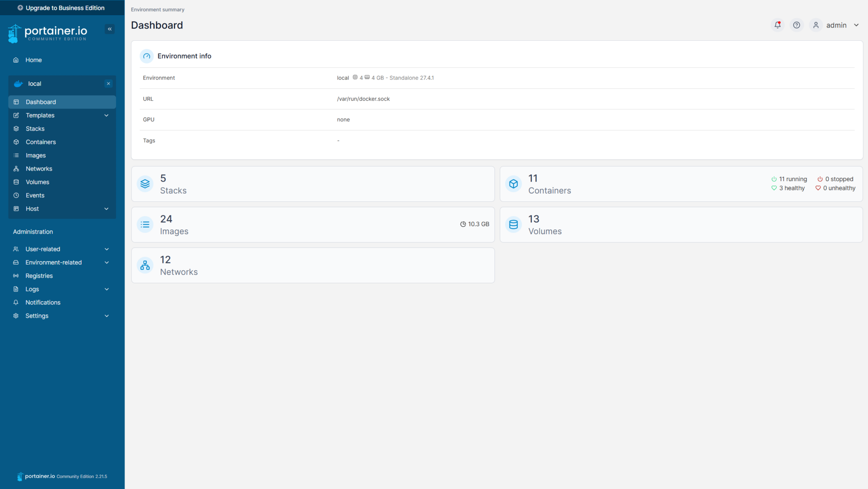Click the Portainer.io logo
This screenshot has width=868, height=489.
coord(47,33)
